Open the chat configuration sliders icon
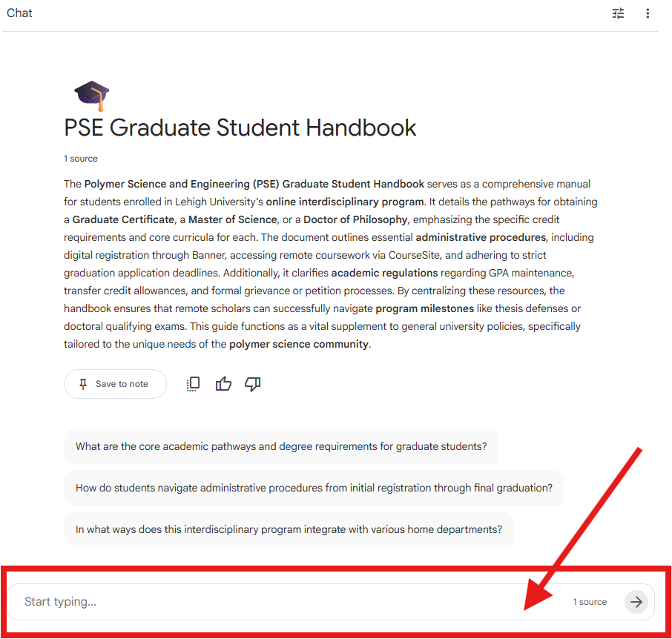 [x=618, y=13]
